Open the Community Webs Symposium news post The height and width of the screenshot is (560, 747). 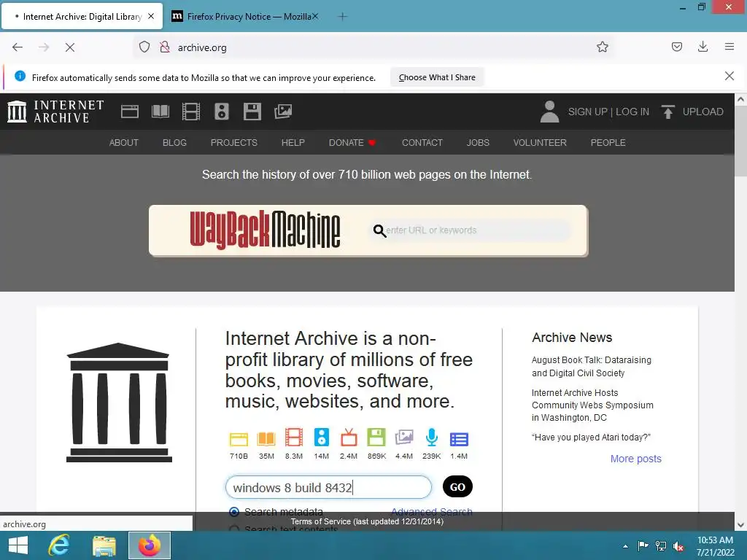pyautogui.click(x=592, y=405)
